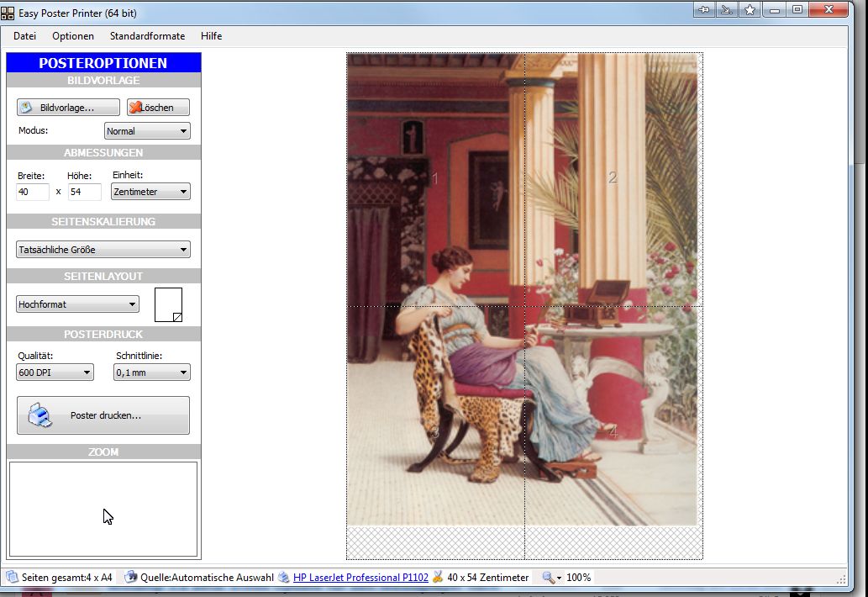Open the Qualität dropdown showing 600 DPI
Viewport: 868px width, 597px height.
click(x=55, y=372)
